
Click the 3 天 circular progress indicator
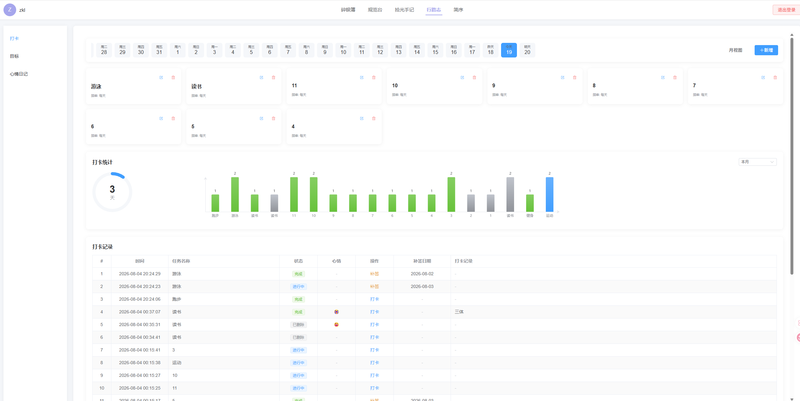coord(112,192)
